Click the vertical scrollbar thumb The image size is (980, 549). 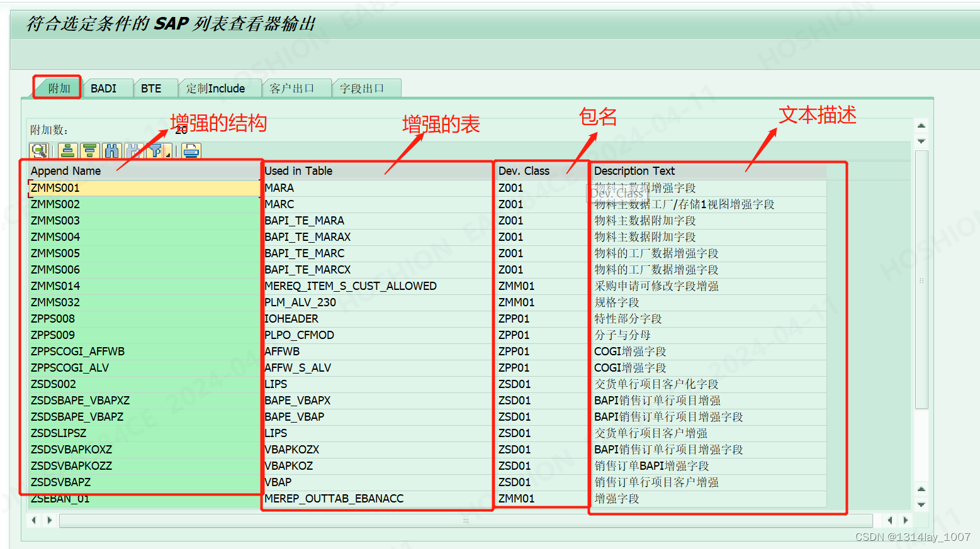(x=921, y=280)
